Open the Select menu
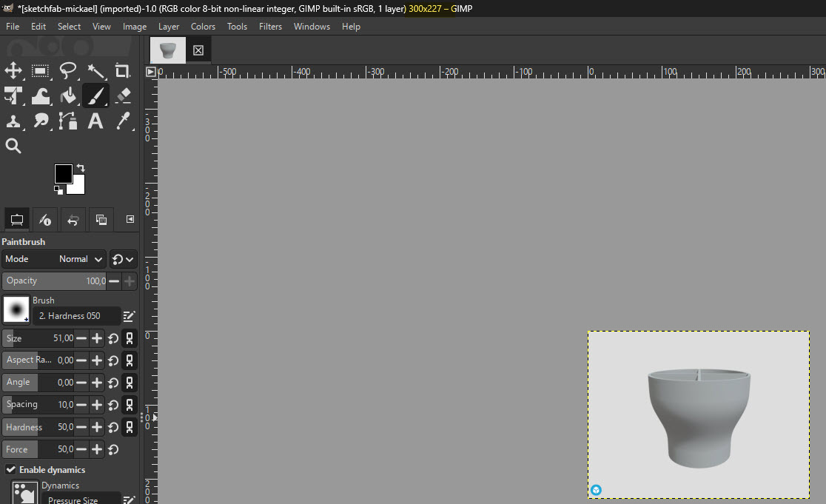 pyautogui.click(x=69, y=27)
